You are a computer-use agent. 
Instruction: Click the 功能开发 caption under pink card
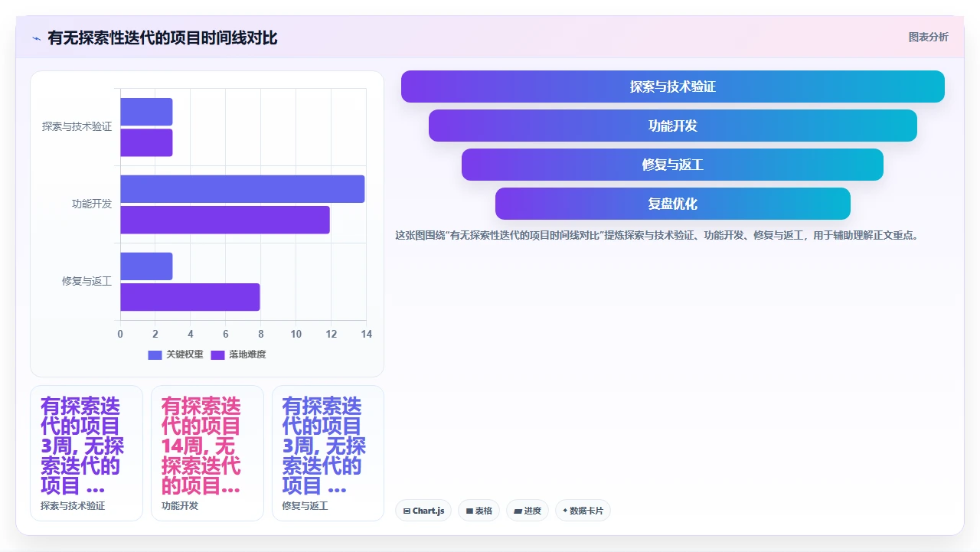pos(180,506)
